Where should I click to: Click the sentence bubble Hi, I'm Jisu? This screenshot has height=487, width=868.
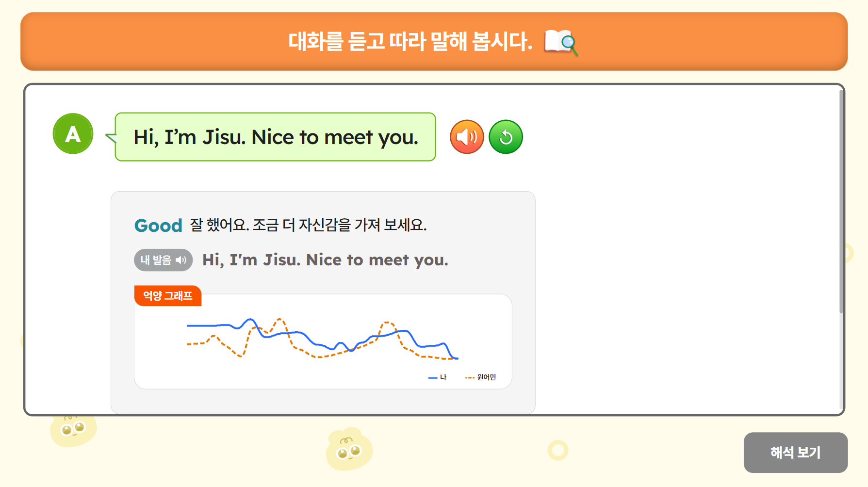point(275,137)
